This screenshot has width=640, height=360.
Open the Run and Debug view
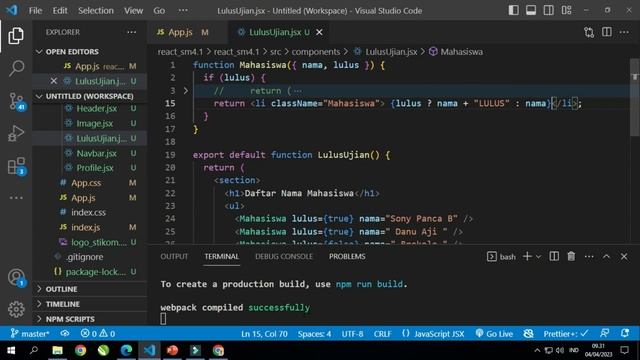(x=16, y=133)
